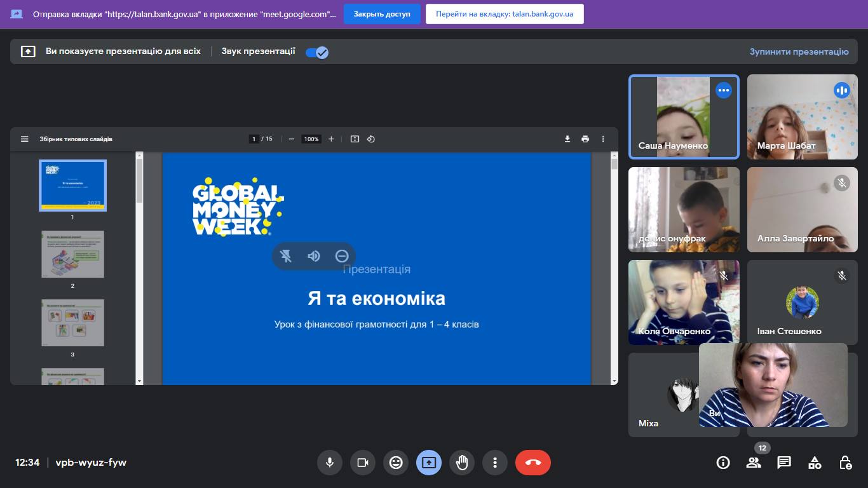Print the PDF presentation
Image resolution: width=868 pixels, height=488 pixels.
(x=585, y=139)
